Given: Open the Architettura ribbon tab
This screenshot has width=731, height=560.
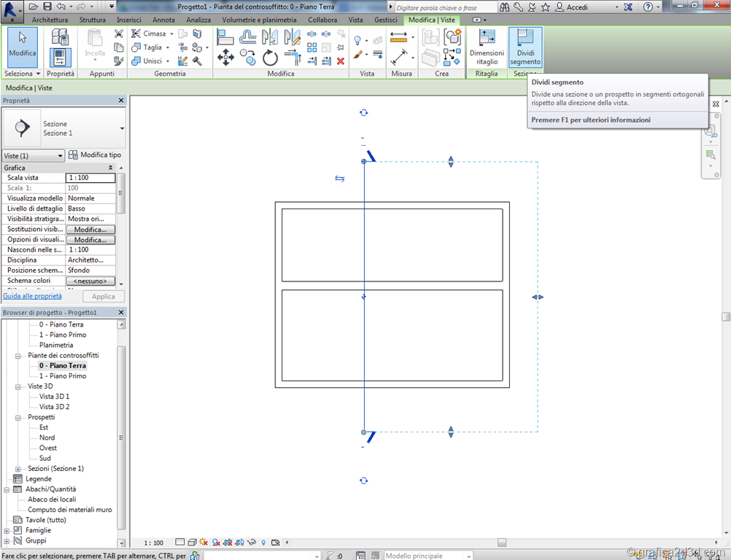Looking at the screenshot, I should (50, 20).
